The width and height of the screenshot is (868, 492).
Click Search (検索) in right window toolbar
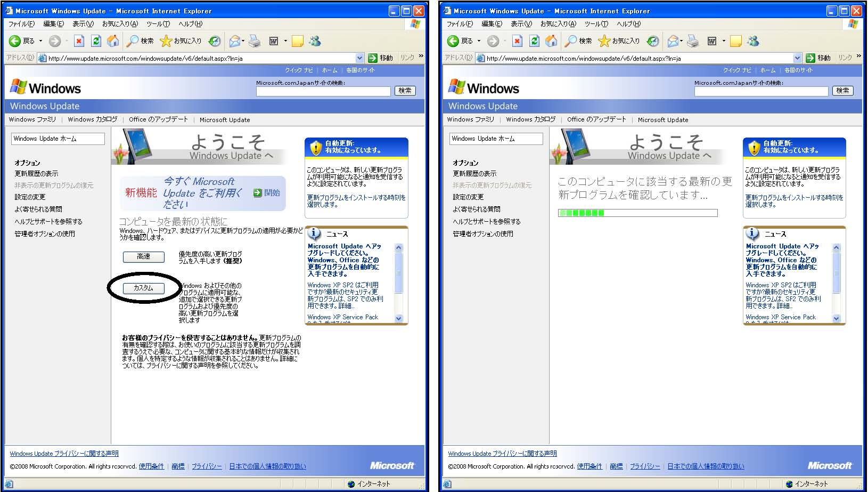(579, 41)
